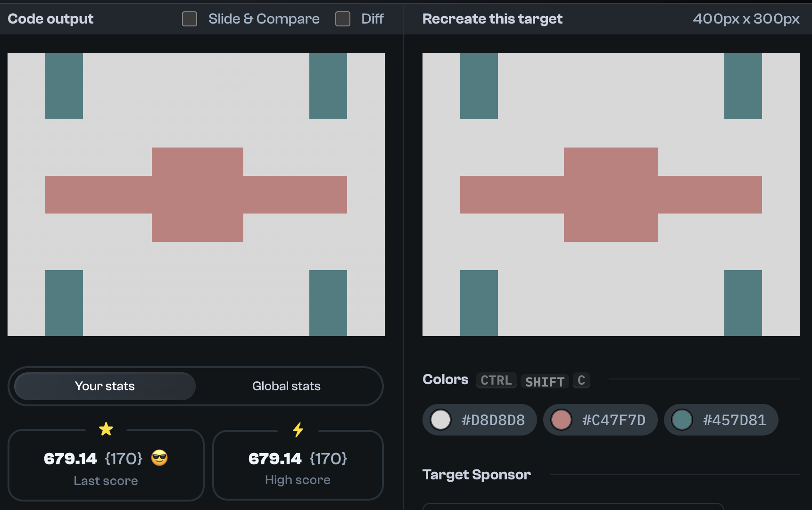812x510 pixels.
Task: Click the High score label
Action: coord(298,480)
